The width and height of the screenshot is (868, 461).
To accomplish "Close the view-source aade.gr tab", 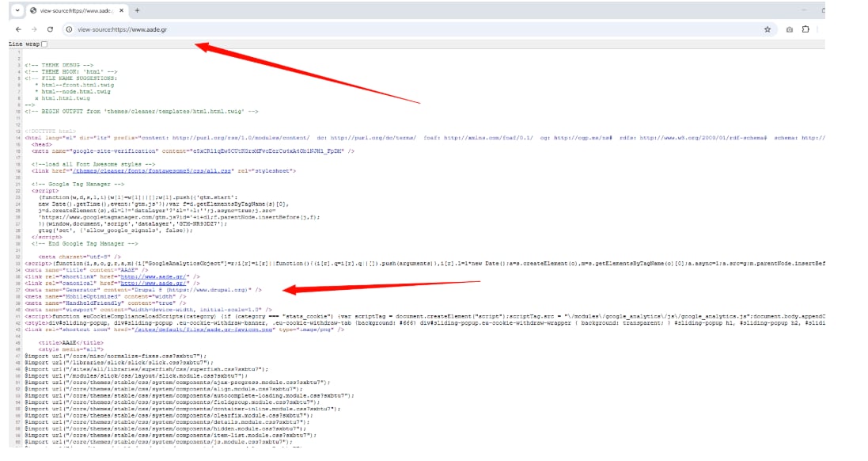I will point(120,10).
